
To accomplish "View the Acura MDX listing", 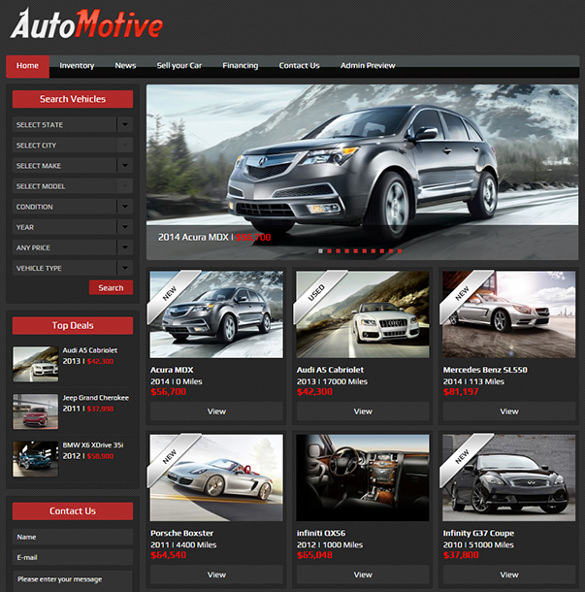I will coord(216,412).
